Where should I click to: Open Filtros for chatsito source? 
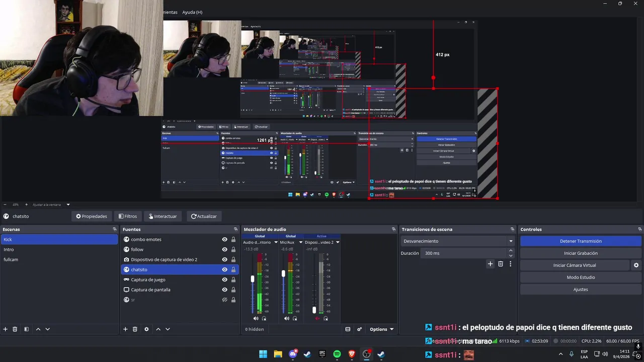[127, 216]
